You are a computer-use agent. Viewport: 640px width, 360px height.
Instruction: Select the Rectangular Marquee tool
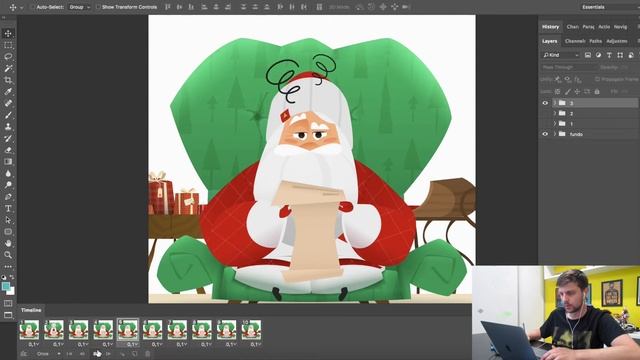coord(8,45)
